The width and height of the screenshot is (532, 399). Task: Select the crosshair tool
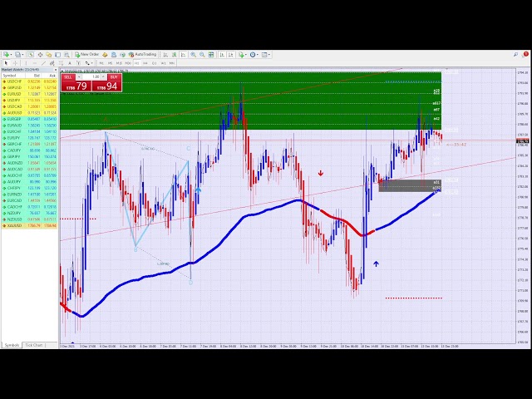(14, 62)
